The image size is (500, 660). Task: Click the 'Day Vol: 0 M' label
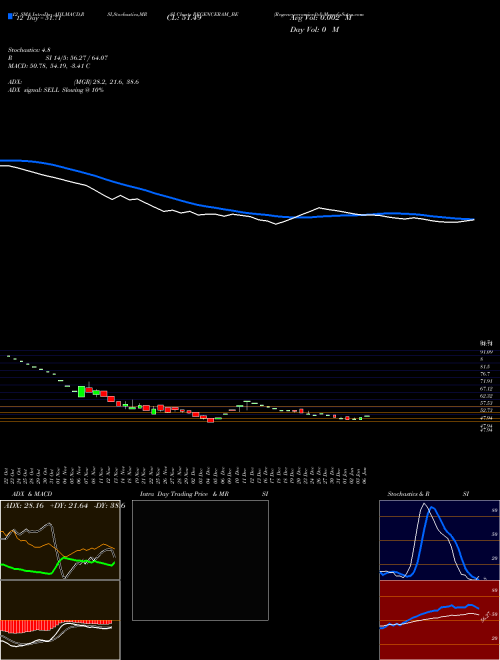(314, 30)
